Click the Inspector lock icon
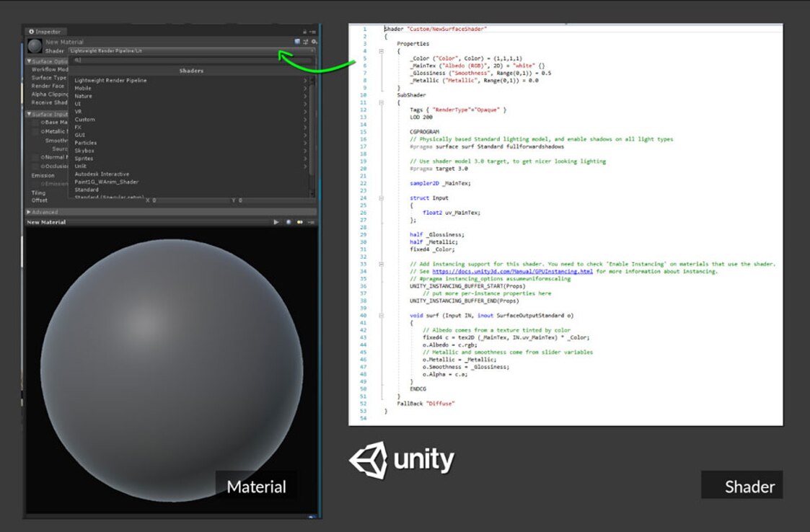Image resolution: width=810 pixels, height=532 pixels. [304, 32]
